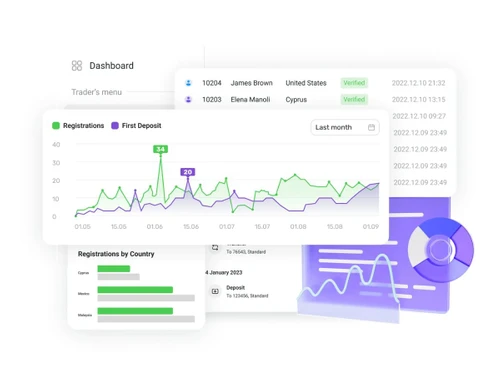Click the calendar icon in the period selector
This screenshot has height=375, width=500.
[371, 127]
